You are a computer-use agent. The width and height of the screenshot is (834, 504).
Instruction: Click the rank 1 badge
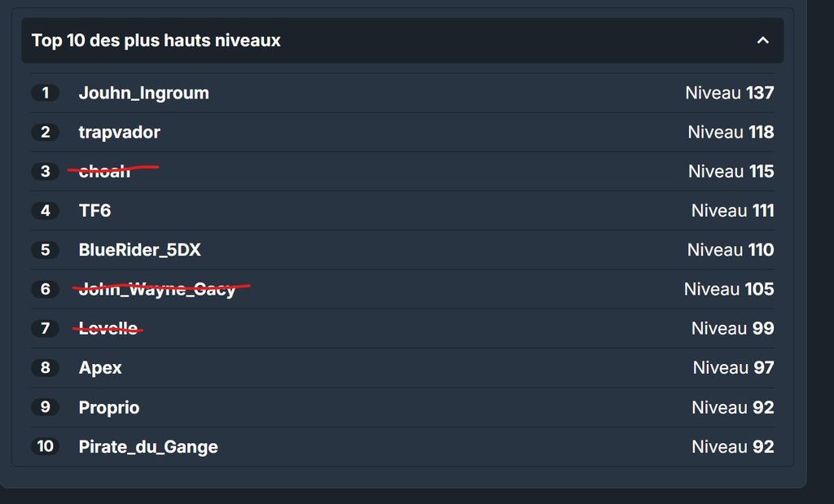point(46,93)
